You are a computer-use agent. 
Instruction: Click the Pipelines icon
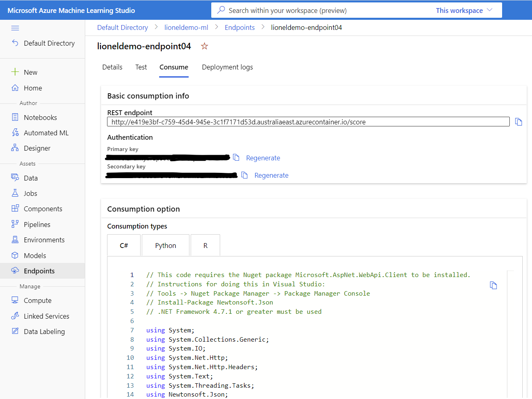[x=15, y=224]
